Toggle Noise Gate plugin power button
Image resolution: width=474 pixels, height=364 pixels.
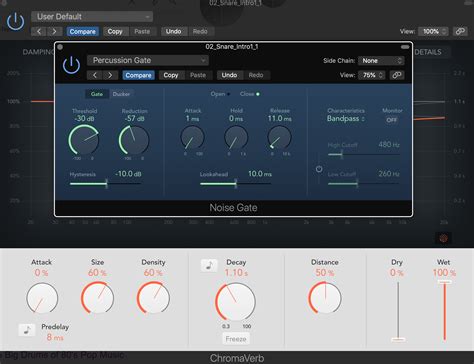coord(71,65)
